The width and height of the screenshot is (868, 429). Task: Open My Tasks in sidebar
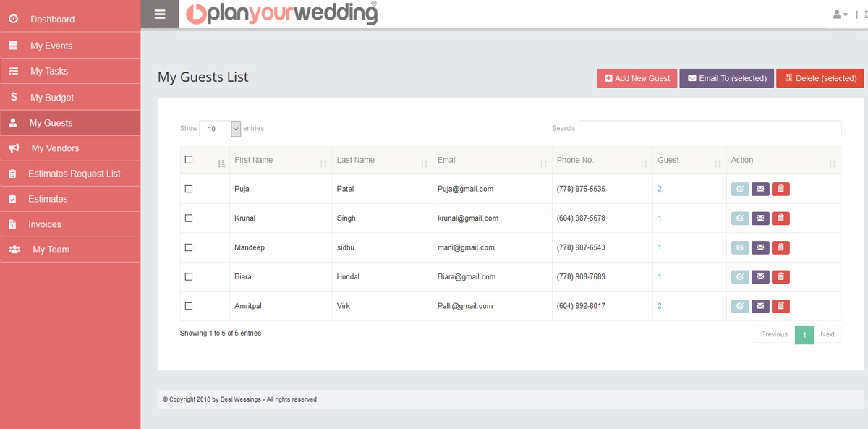70,71
